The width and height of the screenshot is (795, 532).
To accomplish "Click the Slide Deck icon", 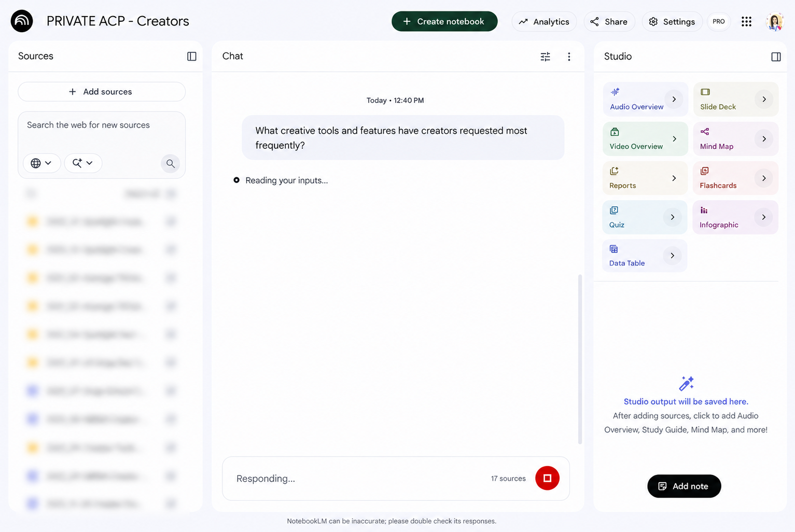I will point(705,92).
